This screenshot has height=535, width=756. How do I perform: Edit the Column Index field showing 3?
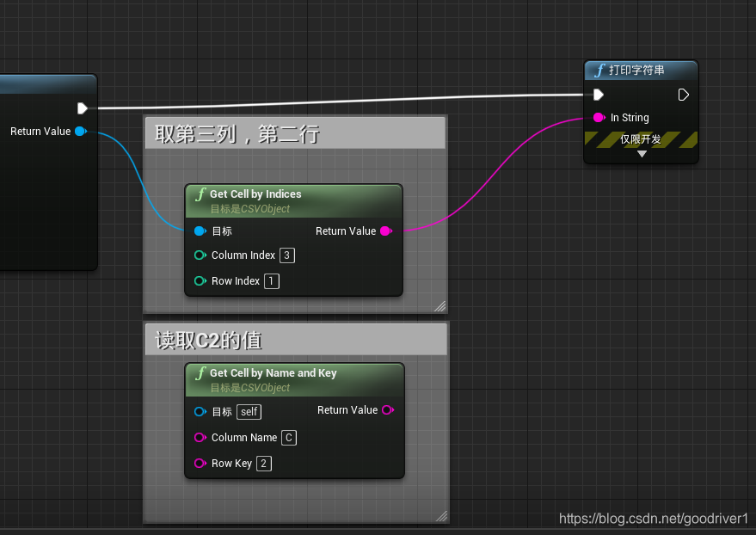(286, 255)
